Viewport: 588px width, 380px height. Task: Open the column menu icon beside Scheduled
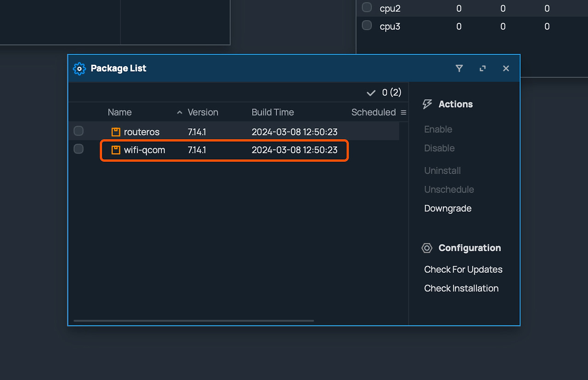(x=403, y=113)
